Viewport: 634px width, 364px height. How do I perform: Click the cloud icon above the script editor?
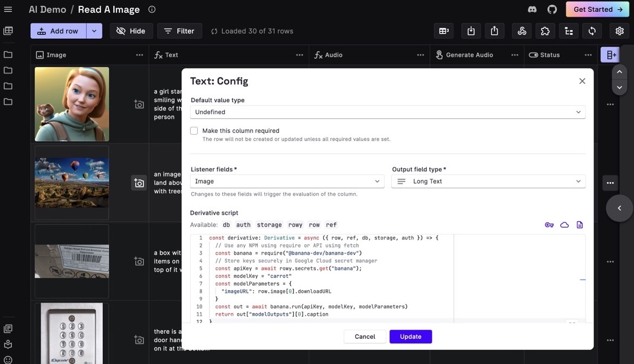(564, 223)
